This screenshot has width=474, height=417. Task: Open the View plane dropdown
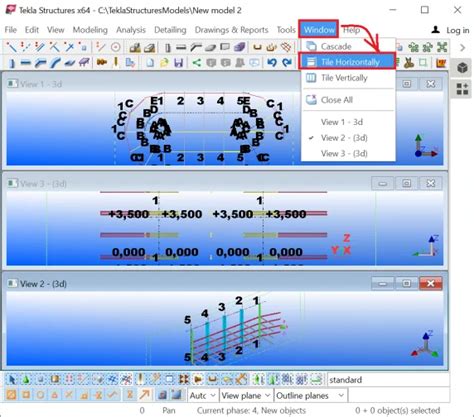point(246,396)
